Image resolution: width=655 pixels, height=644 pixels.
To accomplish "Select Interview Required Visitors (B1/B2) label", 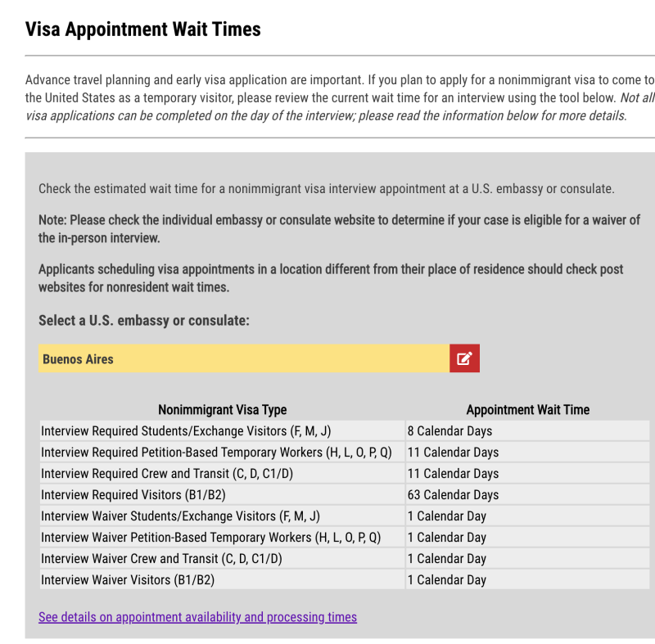I will click(x=133, y=495).
